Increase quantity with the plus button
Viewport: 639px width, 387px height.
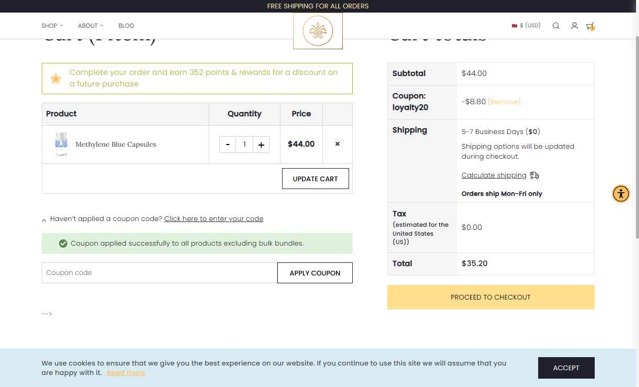[261, 144]
